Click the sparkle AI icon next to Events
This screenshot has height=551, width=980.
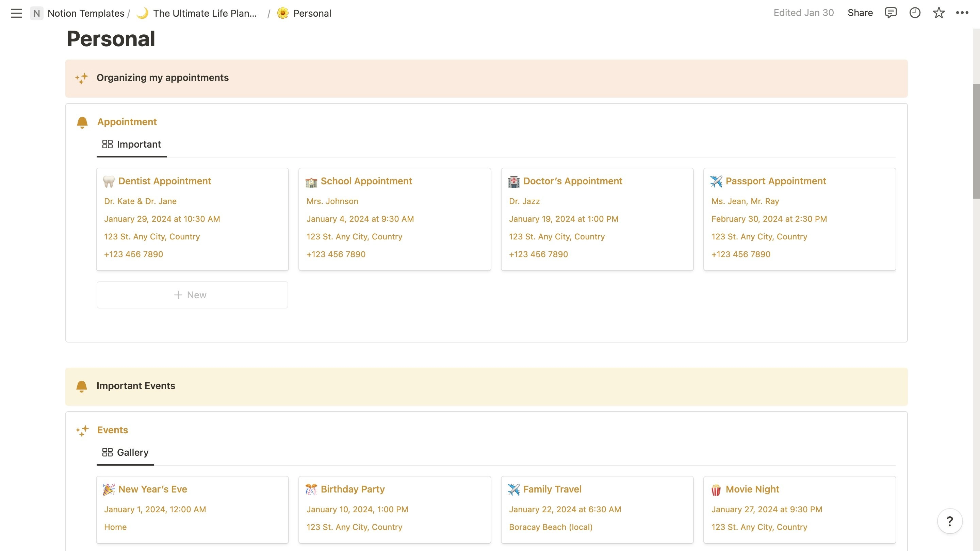click(82, 430)
